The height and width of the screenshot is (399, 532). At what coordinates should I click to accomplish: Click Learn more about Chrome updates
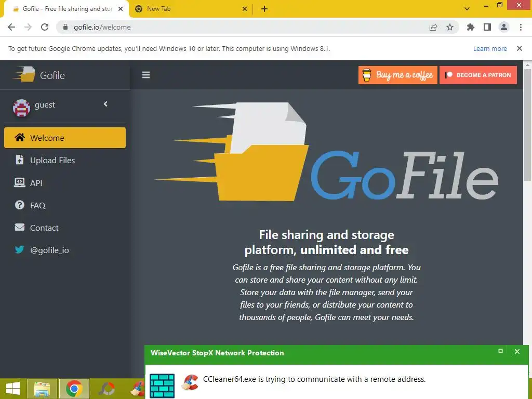[x=490, y=48]
